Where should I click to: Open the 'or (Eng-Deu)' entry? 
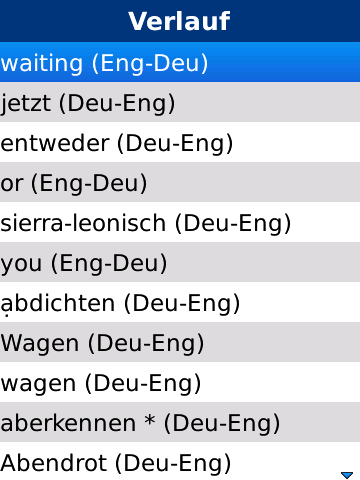pos(180,182)
